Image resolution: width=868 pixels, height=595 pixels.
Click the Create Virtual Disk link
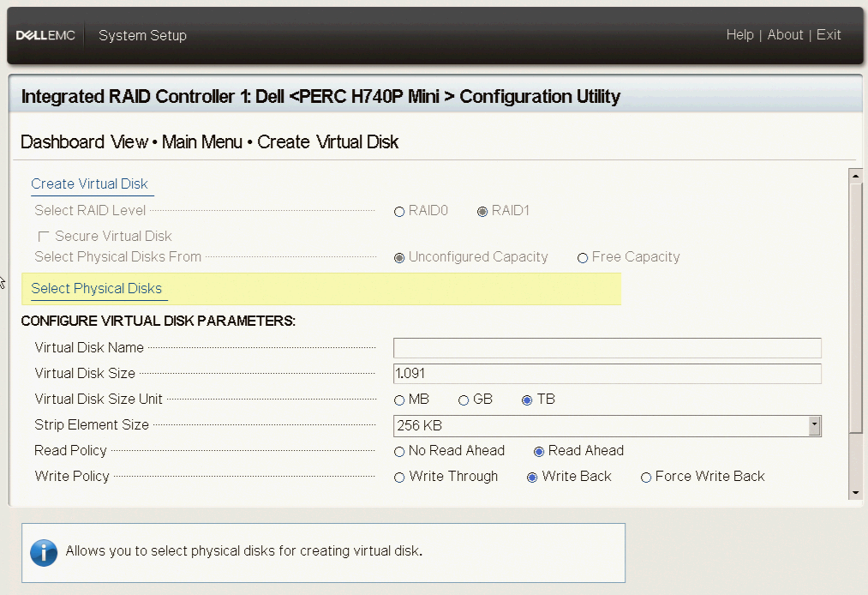pos(89,184)
